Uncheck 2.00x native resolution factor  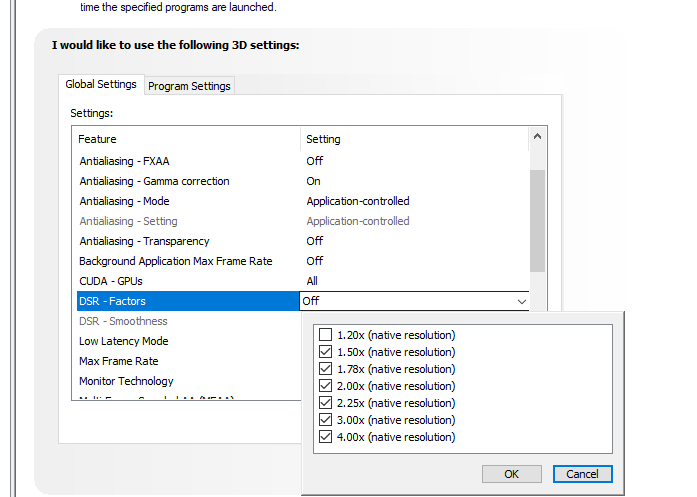325,386
